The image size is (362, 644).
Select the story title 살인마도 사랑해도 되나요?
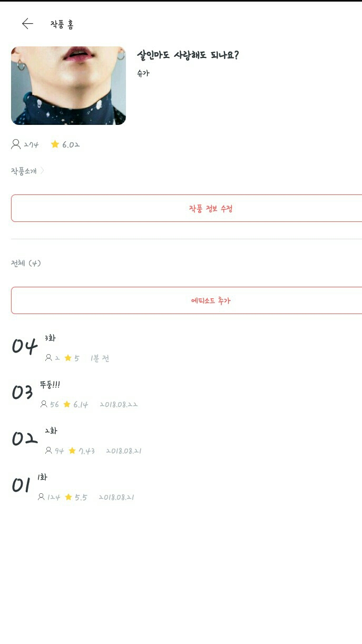[x=188, y=55]
